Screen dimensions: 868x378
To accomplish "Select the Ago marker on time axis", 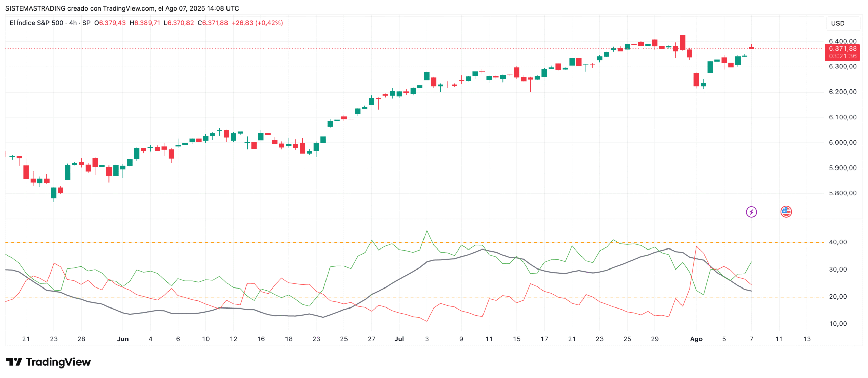I will click(696, 339).
